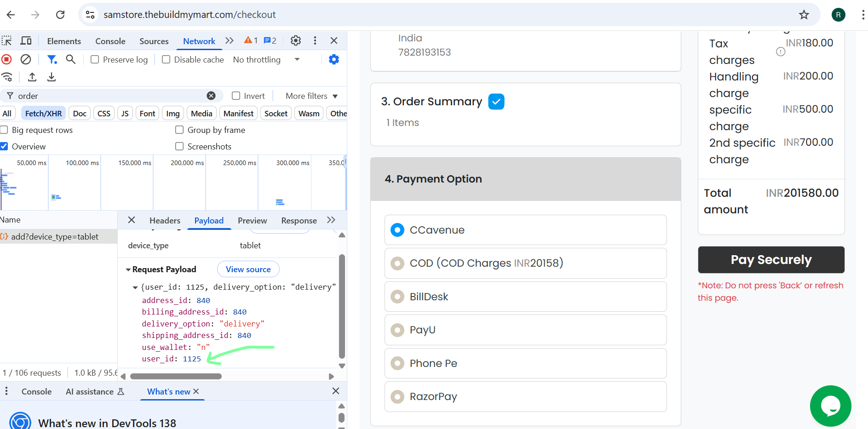Open the Preview tab
868x429 pixels.
[x=252, y=220]
